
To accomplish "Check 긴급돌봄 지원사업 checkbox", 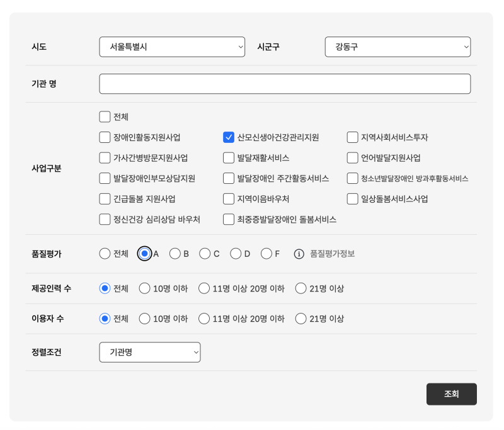I will pos(105,199).
